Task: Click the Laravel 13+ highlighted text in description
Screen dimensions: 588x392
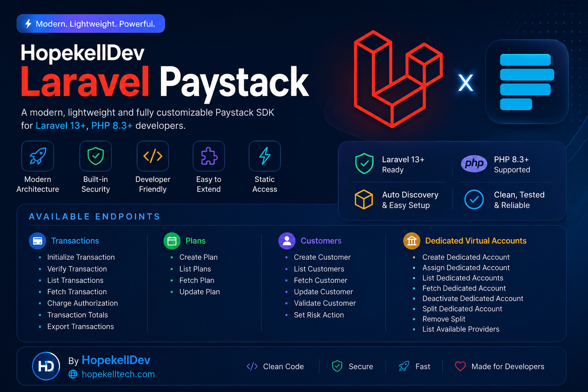Action: pos(60,126)
